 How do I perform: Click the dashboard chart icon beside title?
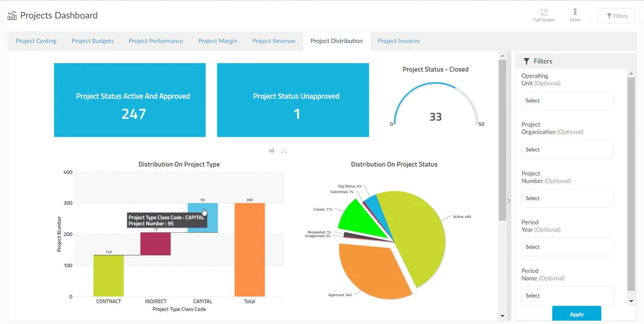point(12,16)
